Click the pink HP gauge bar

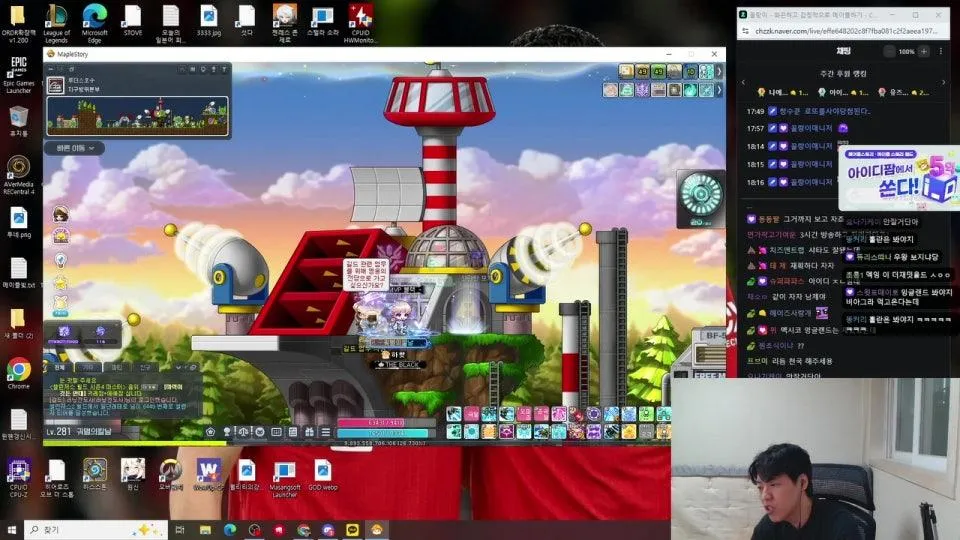pyautogui.click(x=386, y=422)
